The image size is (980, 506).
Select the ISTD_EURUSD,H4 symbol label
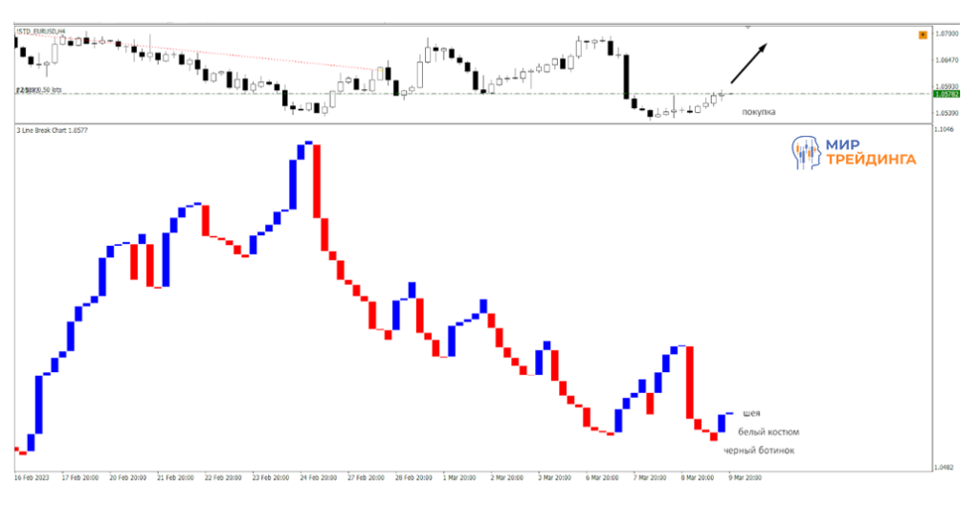pyautogui.click(x=40, y=32)
